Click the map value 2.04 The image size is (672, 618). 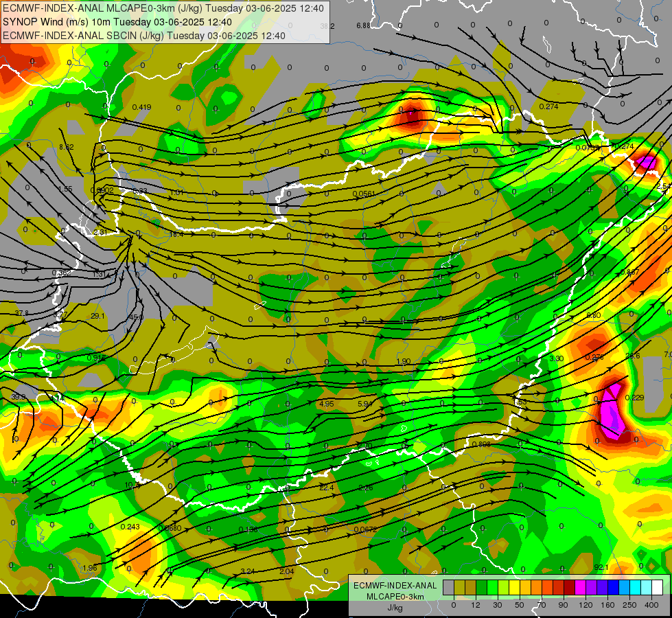click(x=287, y=571)
